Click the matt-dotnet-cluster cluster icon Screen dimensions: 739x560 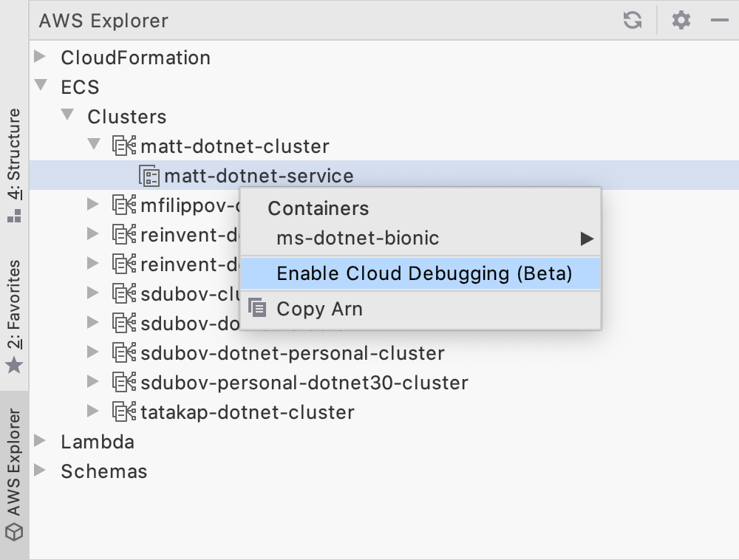(x=124, y=146)
